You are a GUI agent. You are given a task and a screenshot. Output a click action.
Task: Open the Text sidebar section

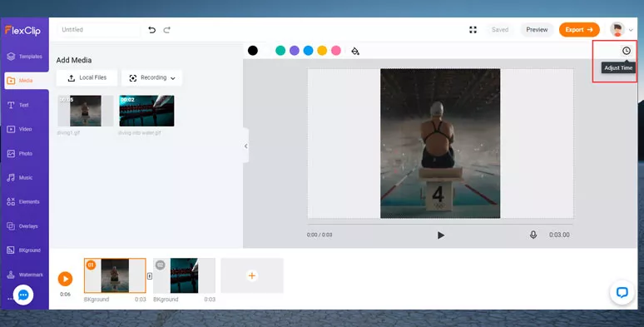[18, 105]
